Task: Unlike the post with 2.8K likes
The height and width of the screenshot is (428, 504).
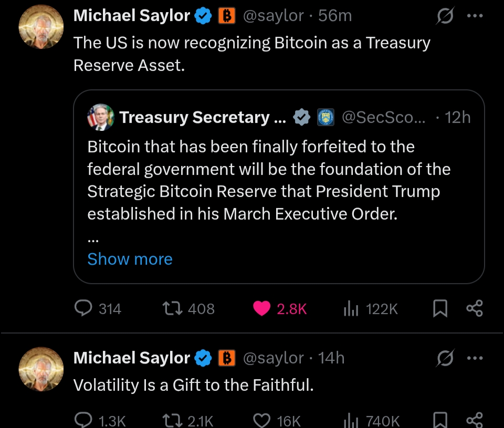Action: (261, 309)
